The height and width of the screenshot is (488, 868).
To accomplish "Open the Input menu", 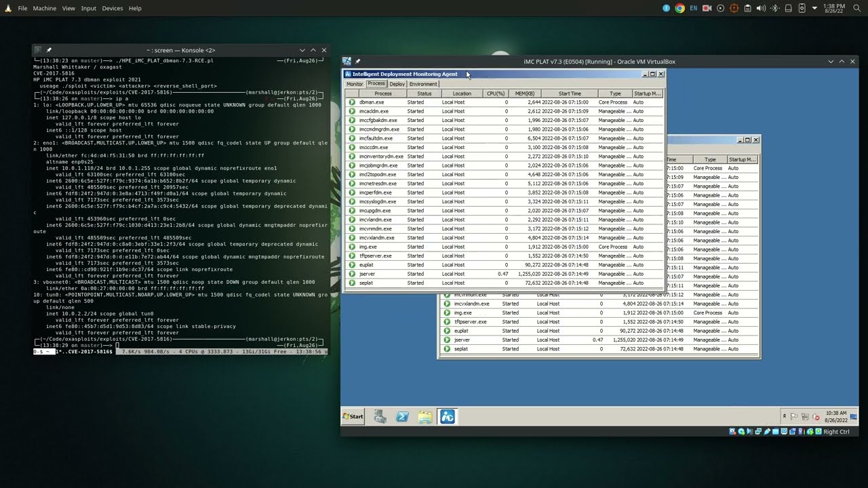I will tap(88, 8).
